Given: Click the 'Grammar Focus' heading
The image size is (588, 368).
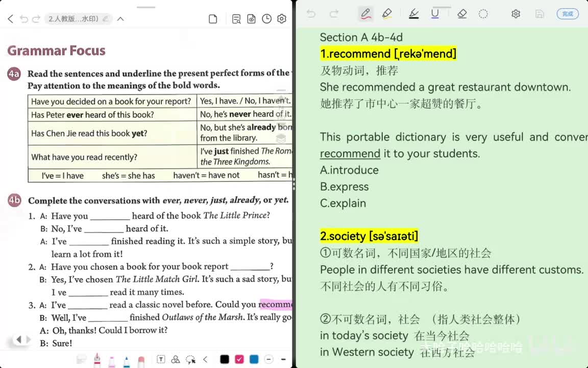Looking at the screenshot, I should pos(56,51).
